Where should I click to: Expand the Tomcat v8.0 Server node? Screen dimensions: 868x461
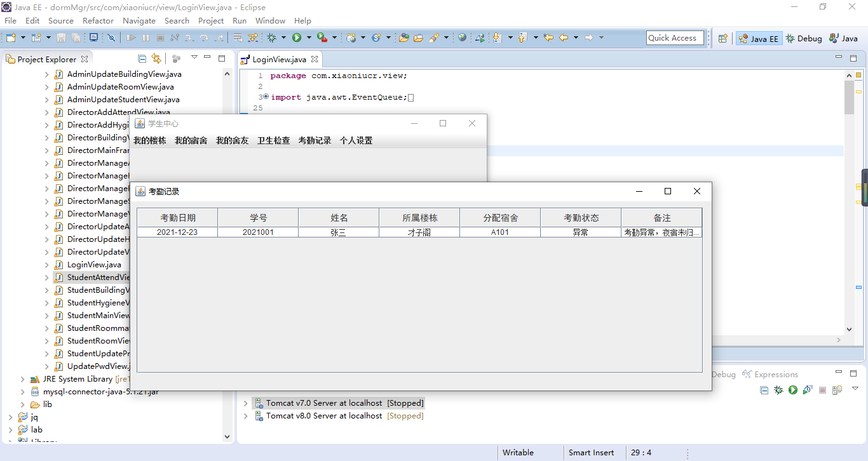(x=246, y=416)
